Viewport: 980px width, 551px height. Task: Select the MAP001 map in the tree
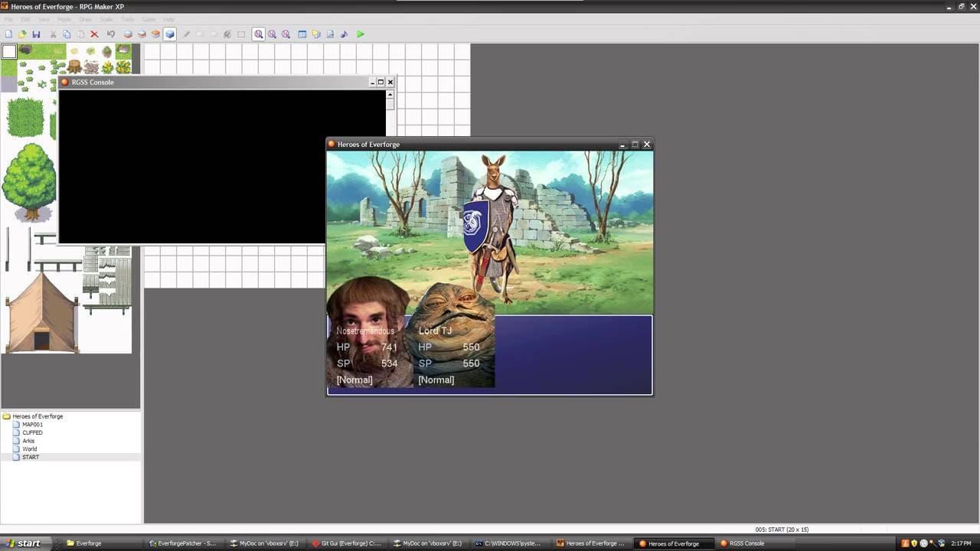pyautogui.click(x=32, y=425)
